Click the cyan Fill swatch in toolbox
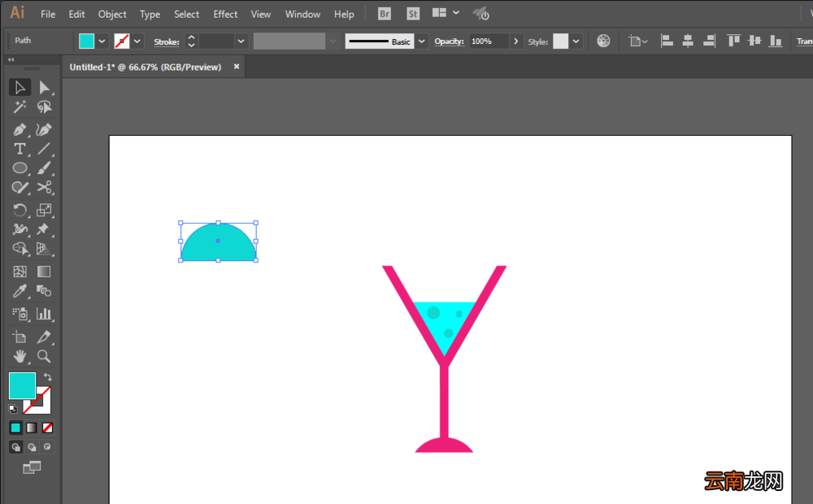The height and width of the screenshot is (504, 813). click(x=22, y=385)
